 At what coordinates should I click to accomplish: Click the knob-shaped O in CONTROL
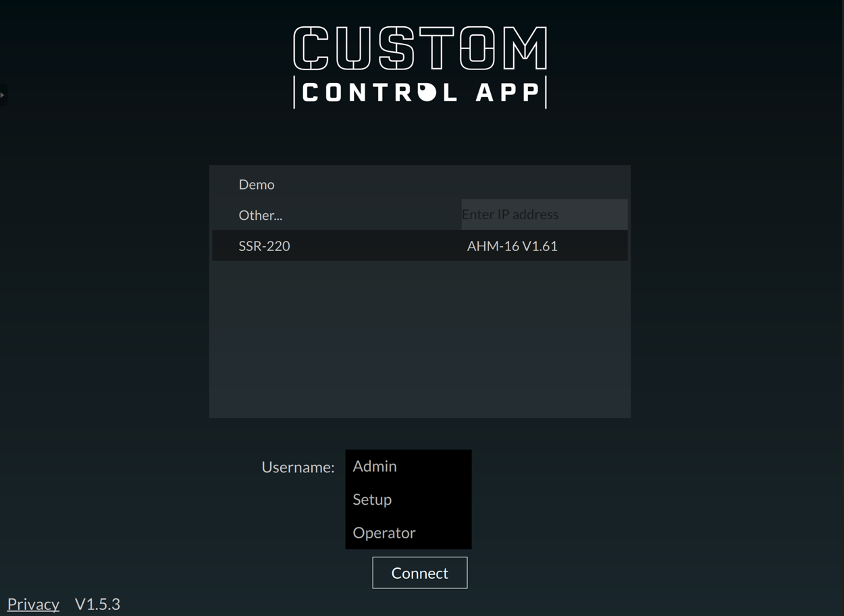[x=427, y=93]
